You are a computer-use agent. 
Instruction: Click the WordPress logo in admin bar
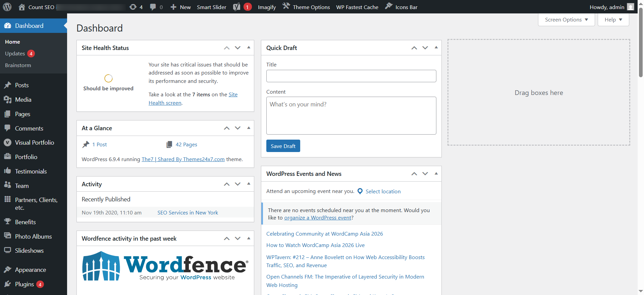pos(7,7)
